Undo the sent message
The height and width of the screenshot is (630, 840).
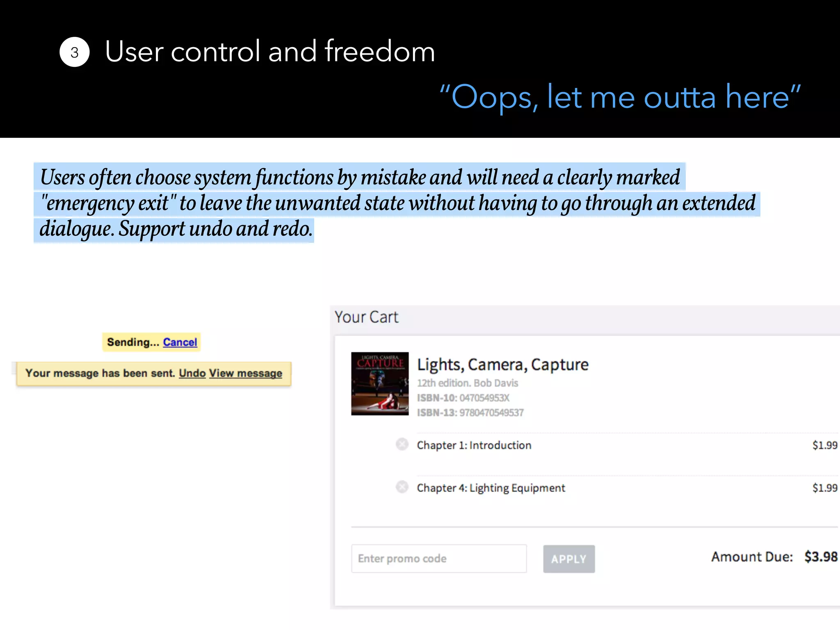coord(192,373)
